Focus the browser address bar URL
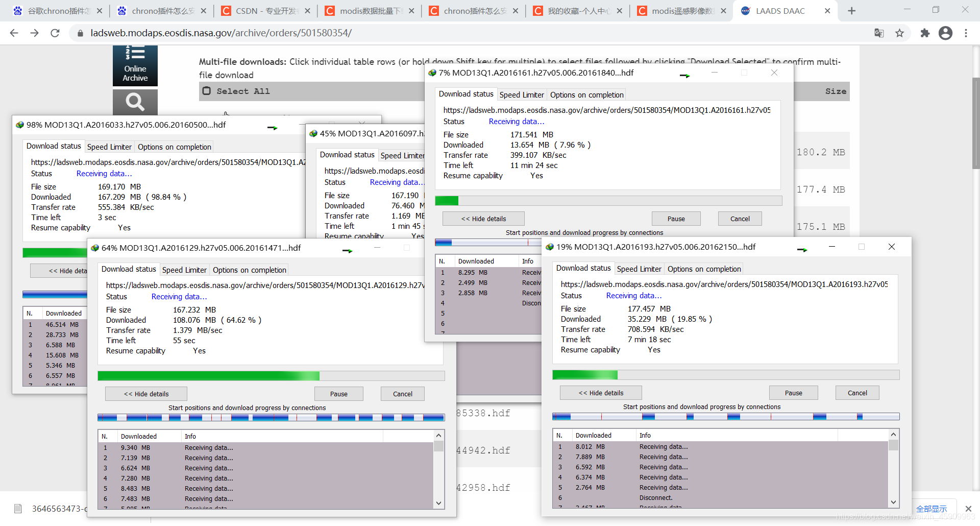 [x=221, y=33]
